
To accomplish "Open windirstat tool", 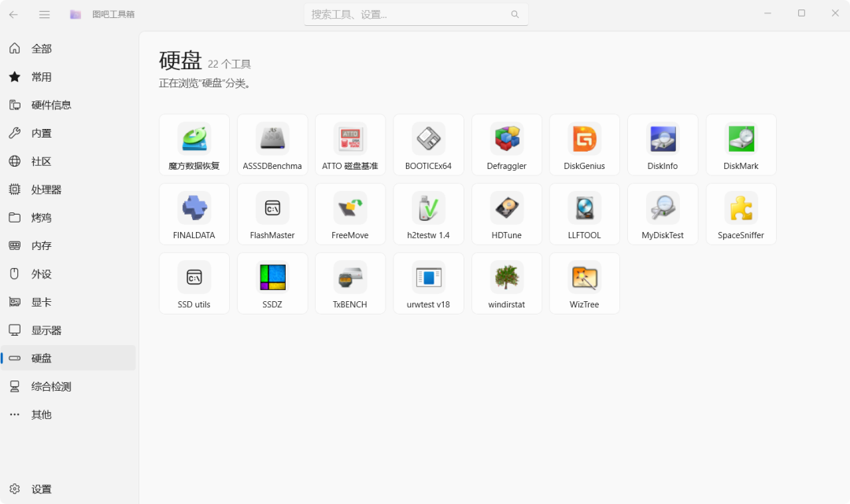I will coord(506,283).
